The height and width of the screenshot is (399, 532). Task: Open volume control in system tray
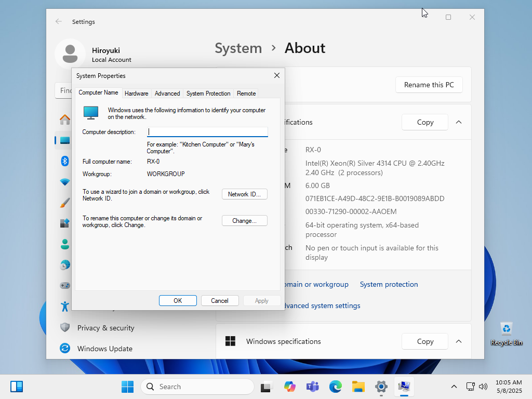(483, 387)
